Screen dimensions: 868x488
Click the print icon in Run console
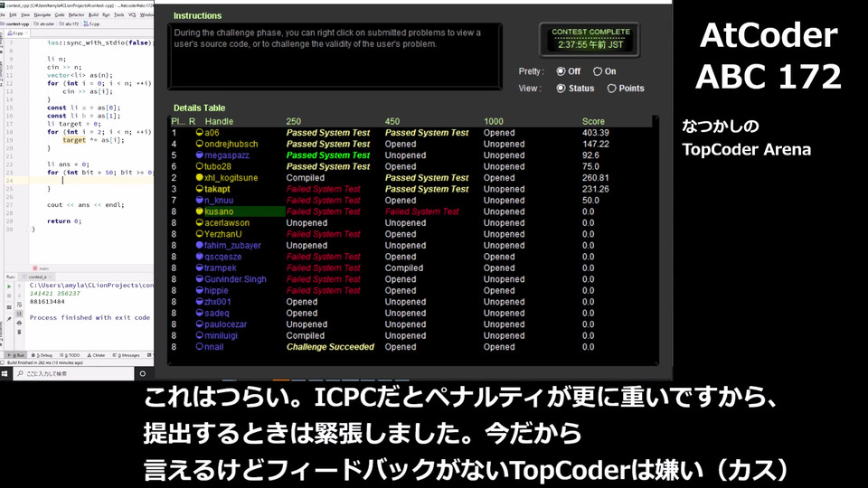point(19,324)
